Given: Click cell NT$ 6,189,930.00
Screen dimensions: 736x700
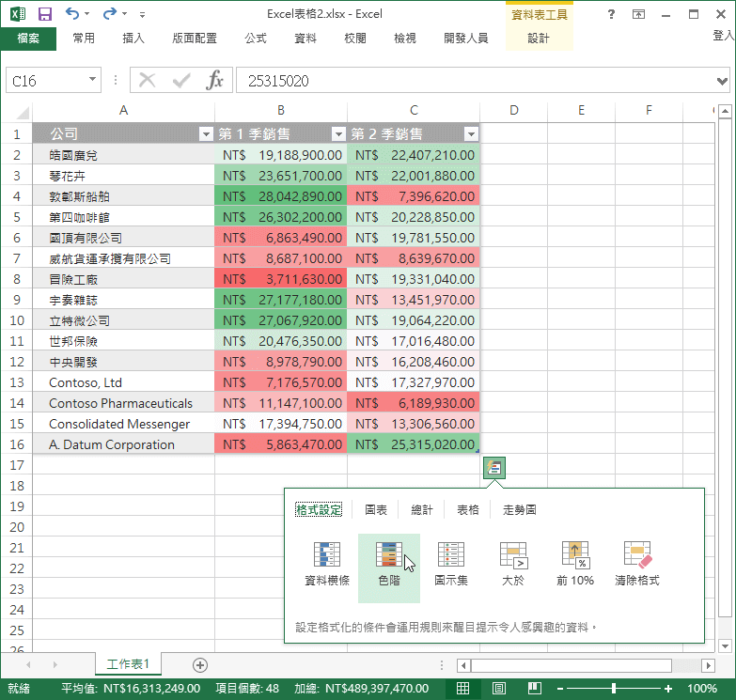Looking at the screenshot, I should point(414,403).
